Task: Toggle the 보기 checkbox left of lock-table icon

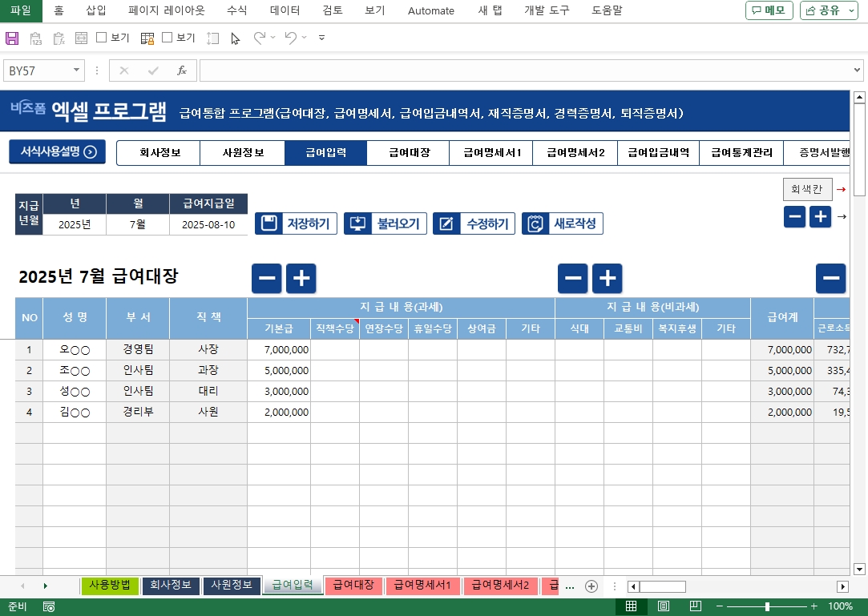Action: [x=102, y=38]
